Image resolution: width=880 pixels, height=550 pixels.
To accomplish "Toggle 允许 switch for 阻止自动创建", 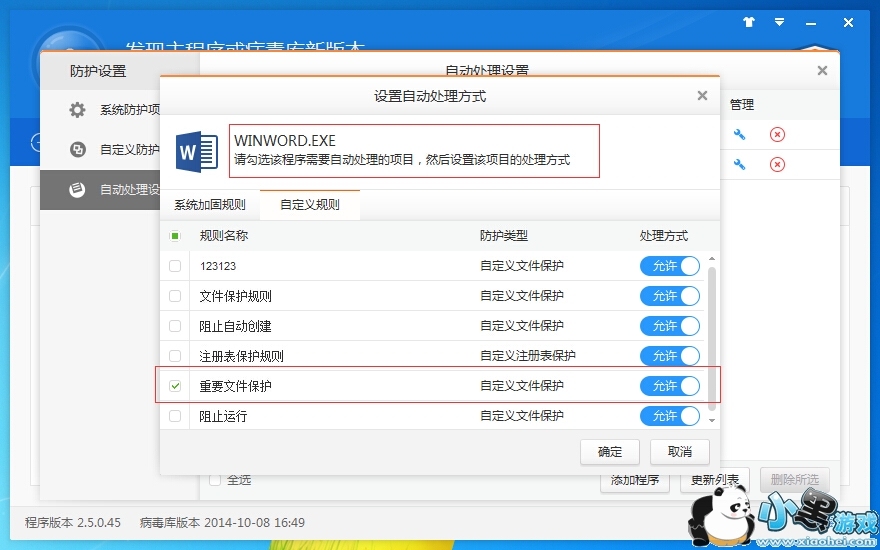I will tap(670, 326).
